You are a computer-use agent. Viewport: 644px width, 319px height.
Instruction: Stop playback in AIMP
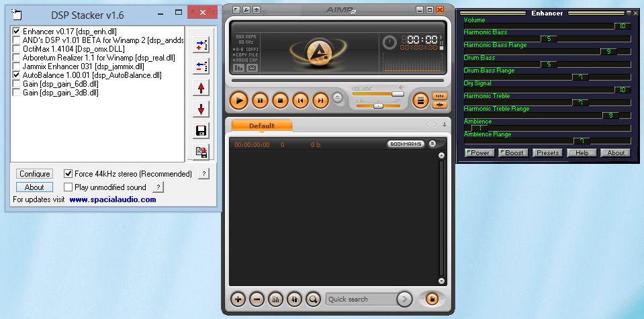coord(280,100)
